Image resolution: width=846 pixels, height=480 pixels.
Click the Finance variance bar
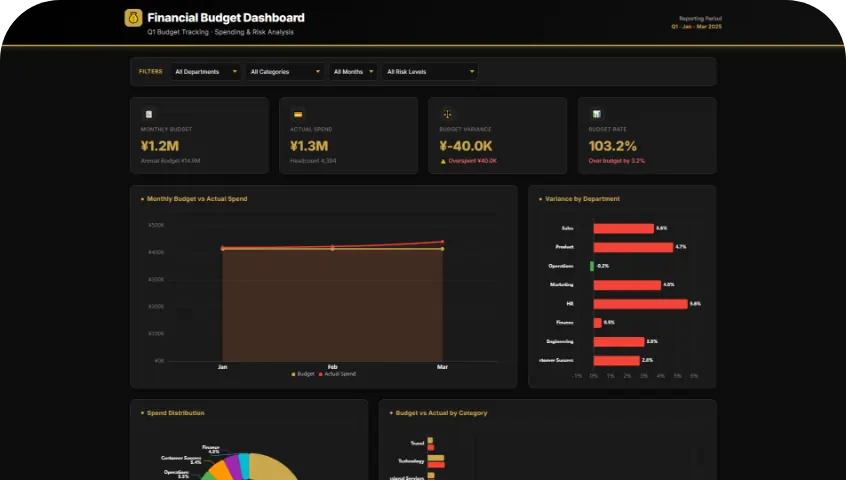point(597,323)
